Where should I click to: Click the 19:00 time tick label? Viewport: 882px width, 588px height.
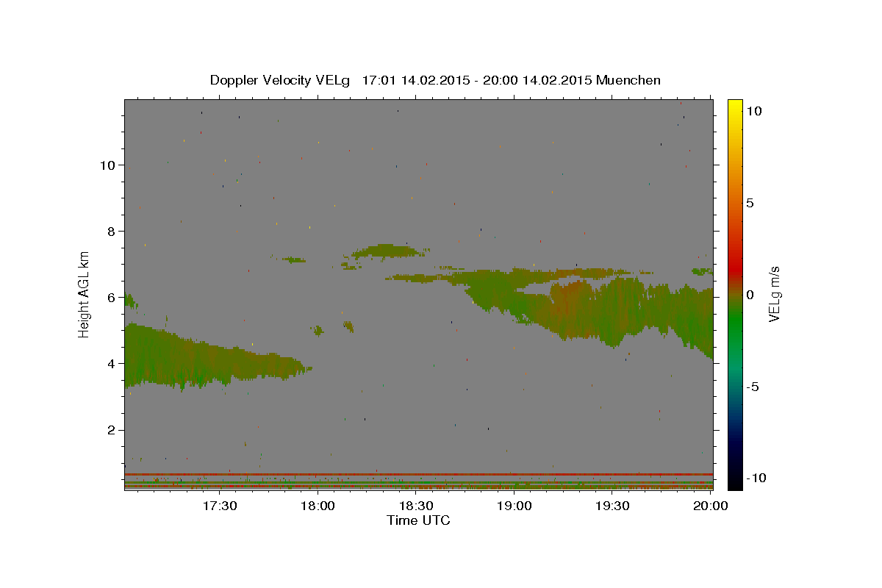click(x=514, y=506)
